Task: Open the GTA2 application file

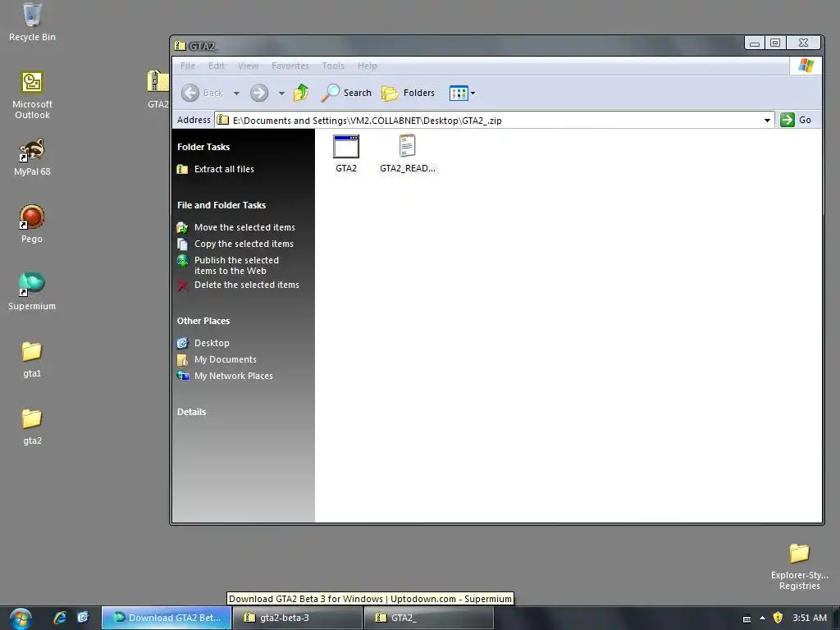Action: click(345, 153)
